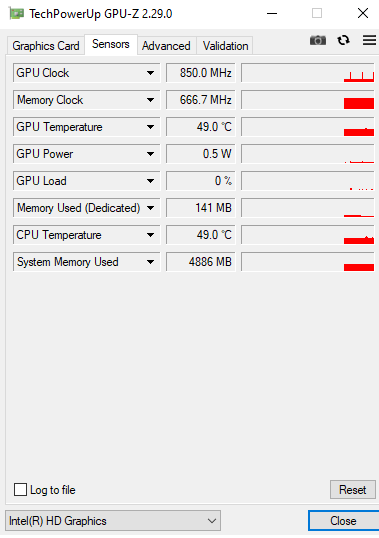Click the Close button at the bottom
The image size is (379, 538).
tap(343, 521)
